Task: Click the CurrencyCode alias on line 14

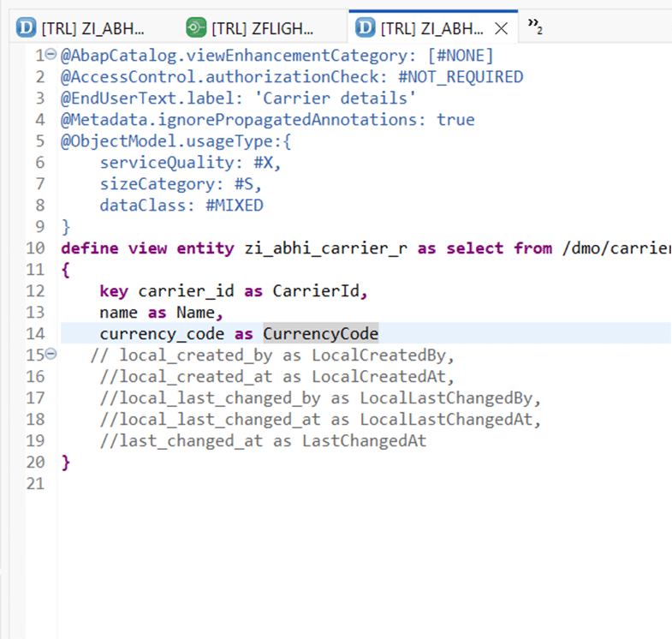Action: pyautogui.click(x=320, y=333)
